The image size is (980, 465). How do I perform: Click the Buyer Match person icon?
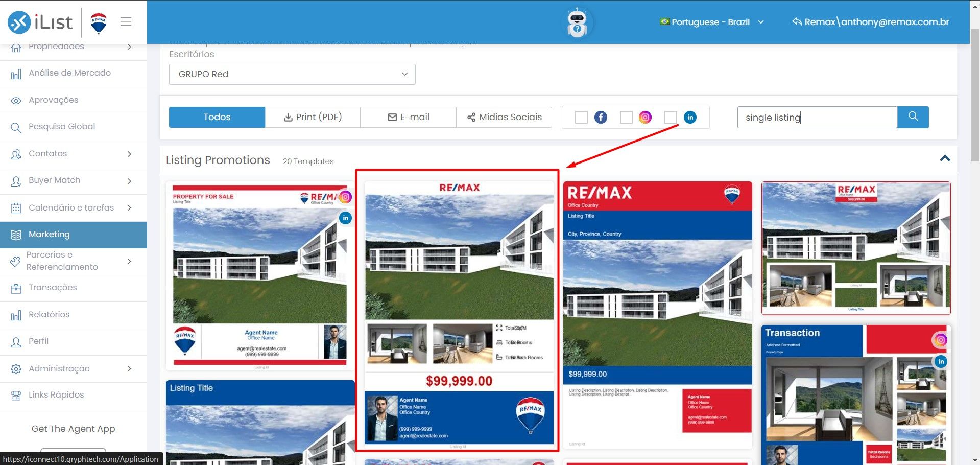pos(16,181)
